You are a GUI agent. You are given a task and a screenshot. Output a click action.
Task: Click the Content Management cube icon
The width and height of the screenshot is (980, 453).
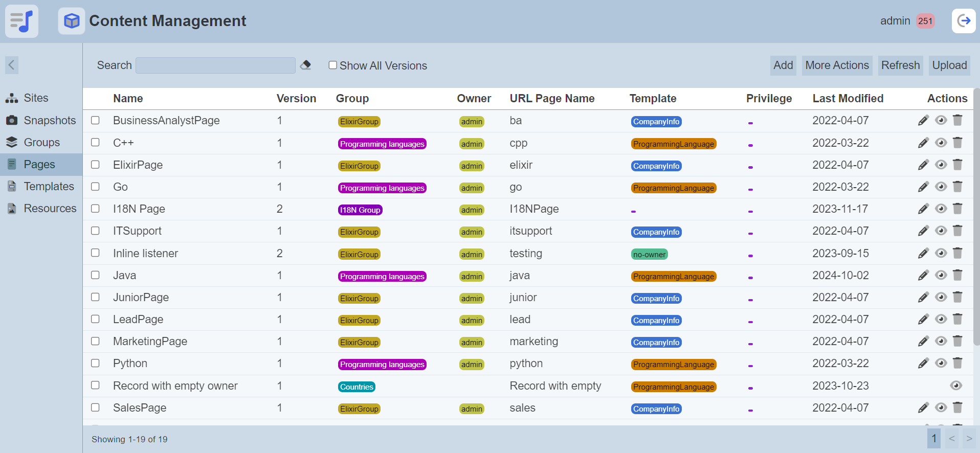pyautogui.click(x=72, y=21)
